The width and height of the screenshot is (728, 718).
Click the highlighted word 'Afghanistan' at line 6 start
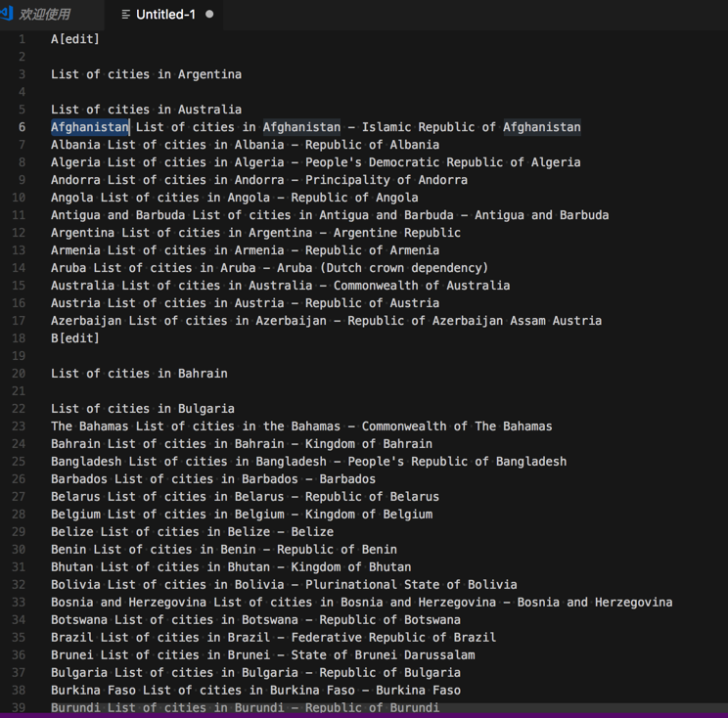pos(90,127)
